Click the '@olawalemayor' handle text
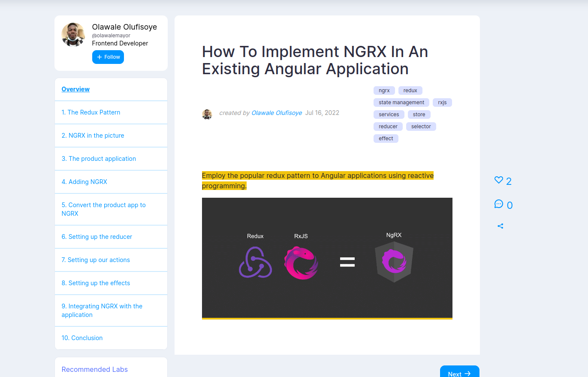This screenshot has width=588, height=377. coord(111,36)
